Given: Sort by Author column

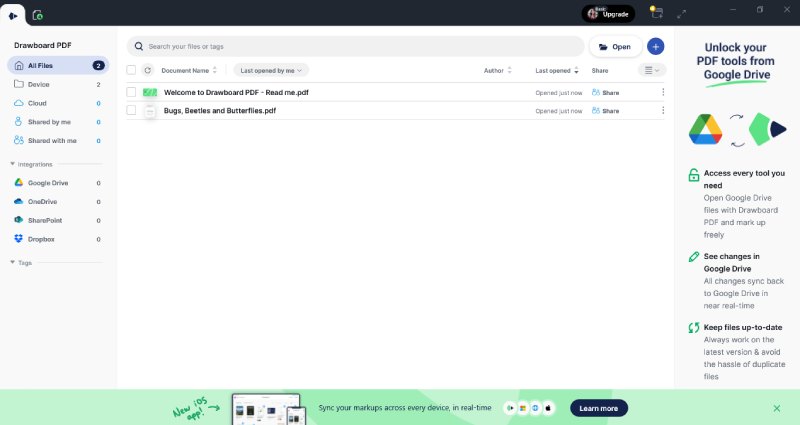Looking at the screenshot, I should (x=497, y=70).
